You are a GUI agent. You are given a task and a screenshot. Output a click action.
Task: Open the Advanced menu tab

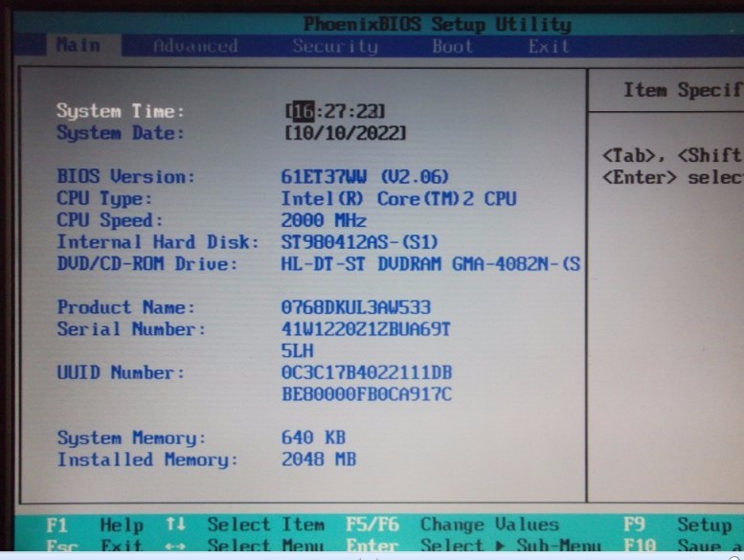click(x=195, y=46)
